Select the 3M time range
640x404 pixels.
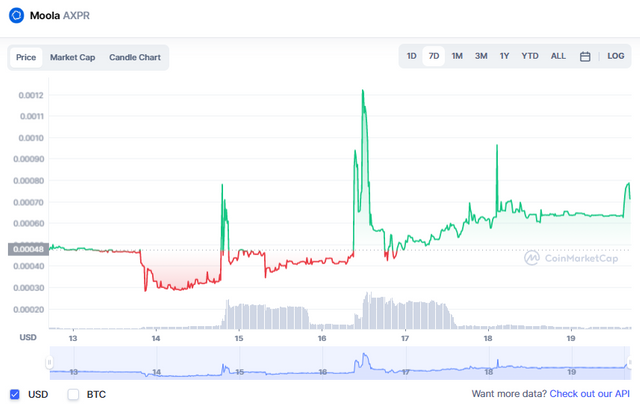(x=481, y=56)
